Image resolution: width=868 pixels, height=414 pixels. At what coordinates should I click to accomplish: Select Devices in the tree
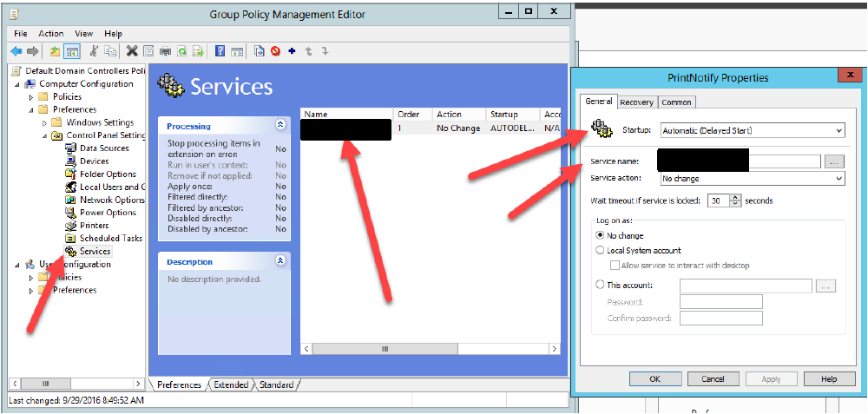(94, 161)
